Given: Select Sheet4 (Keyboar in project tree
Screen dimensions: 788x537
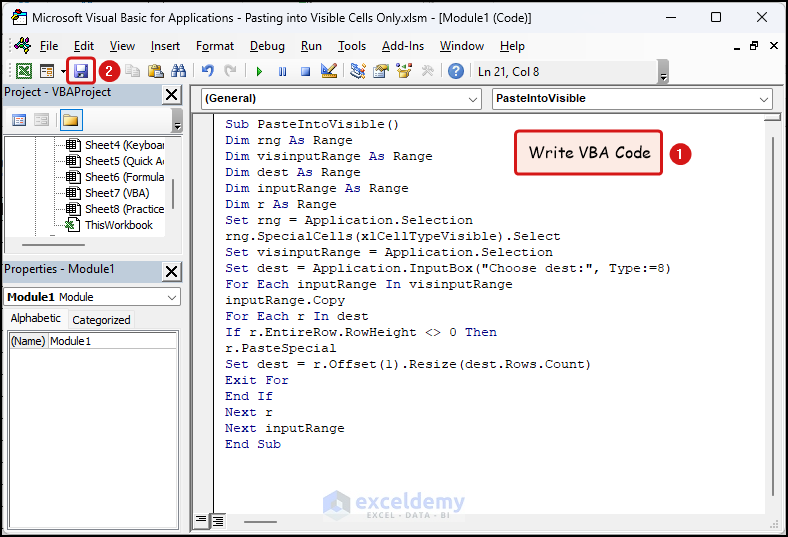Looking at the screenshot, I should click(124, 145).
